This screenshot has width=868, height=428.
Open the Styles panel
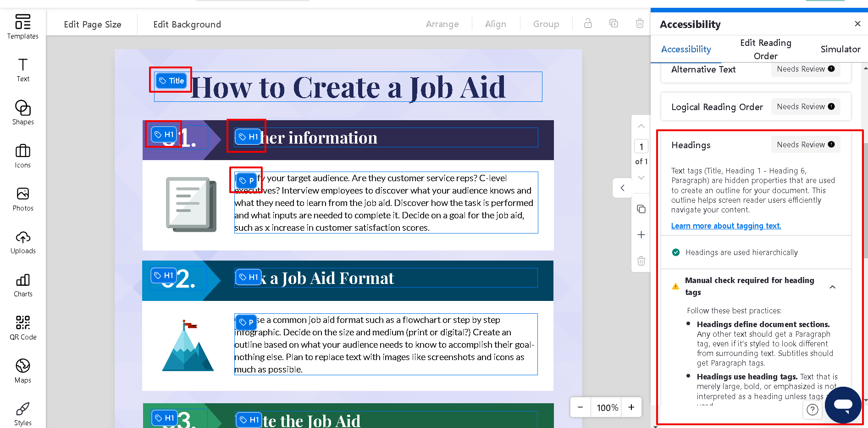[x=23, y=412]
